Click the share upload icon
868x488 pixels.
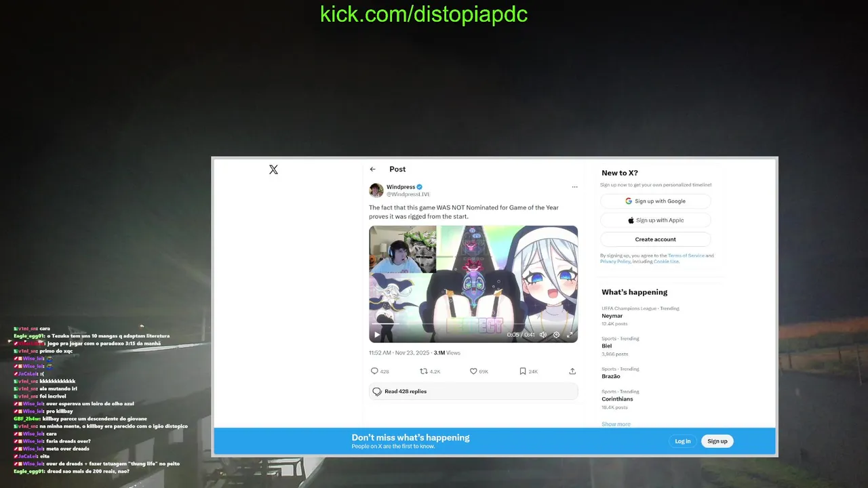click(572, 371)
